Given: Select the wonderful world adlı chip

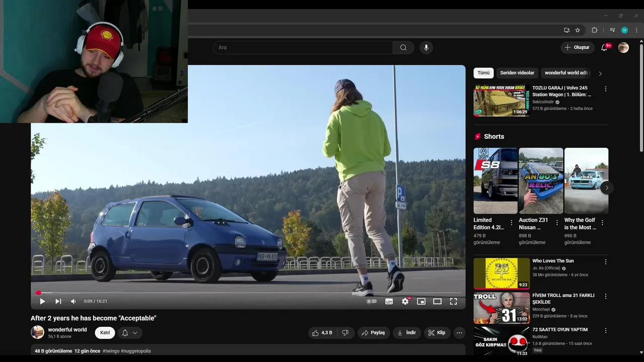Looking at the screenshot, I should pyautogui.click(x=566, y=73).
